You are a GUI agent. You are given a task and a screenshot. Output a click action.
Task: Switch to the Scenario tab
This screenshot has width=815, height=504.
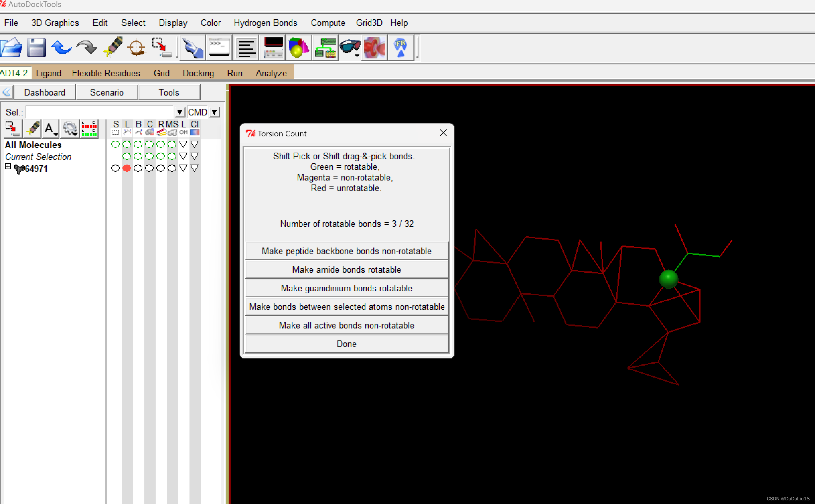(107, 92)
